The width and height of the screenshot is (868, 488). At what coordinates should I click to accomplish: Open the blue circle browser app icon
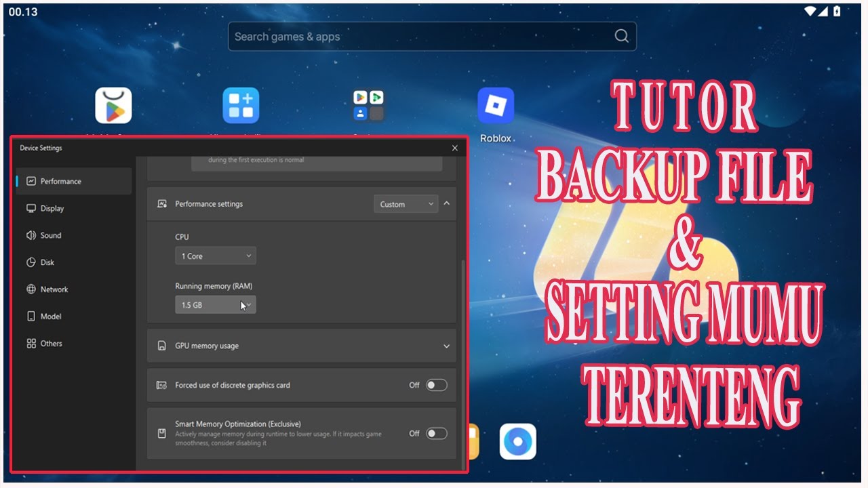tap(518, 442)
